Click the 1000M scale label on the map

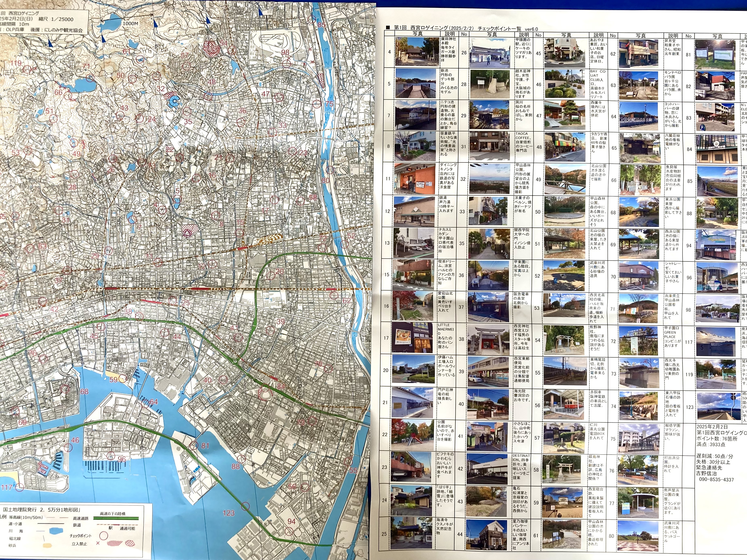[x=130, y=23]
